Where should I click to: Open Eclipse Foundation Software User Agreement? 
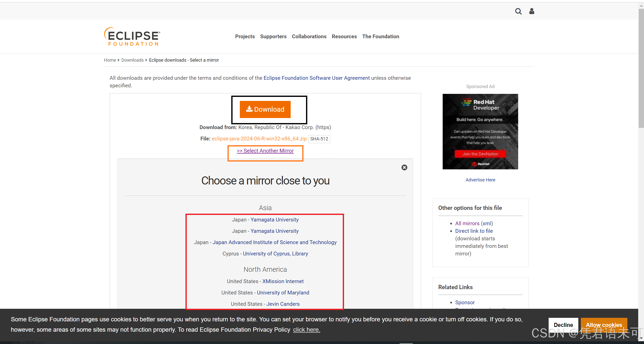coord(317,78)
